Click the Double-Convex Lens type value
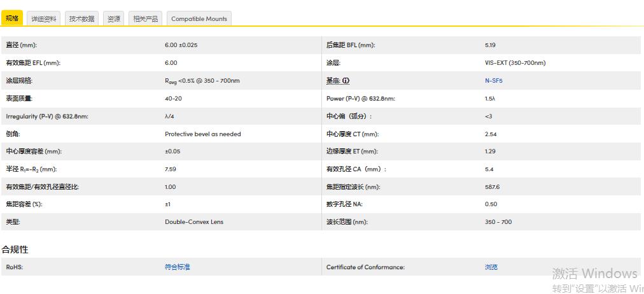The image size is (644, 294). tap(194, 222)
